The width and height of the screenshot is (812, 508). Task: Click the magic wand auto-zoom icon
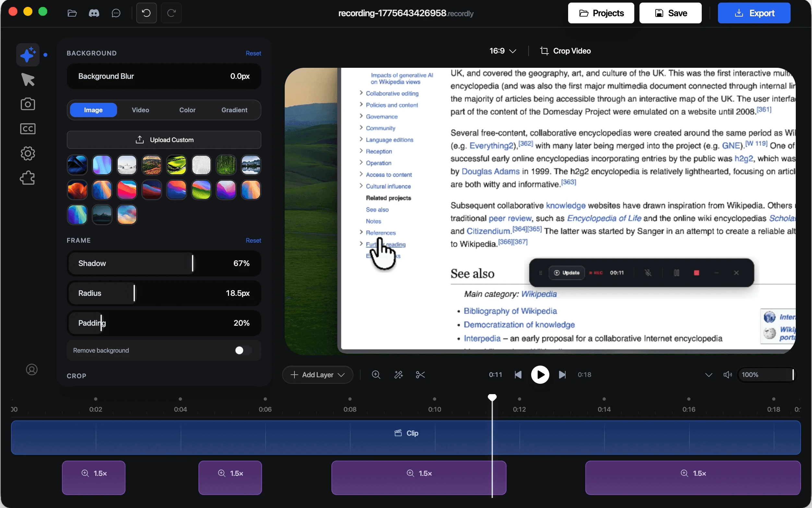[398, 375]
